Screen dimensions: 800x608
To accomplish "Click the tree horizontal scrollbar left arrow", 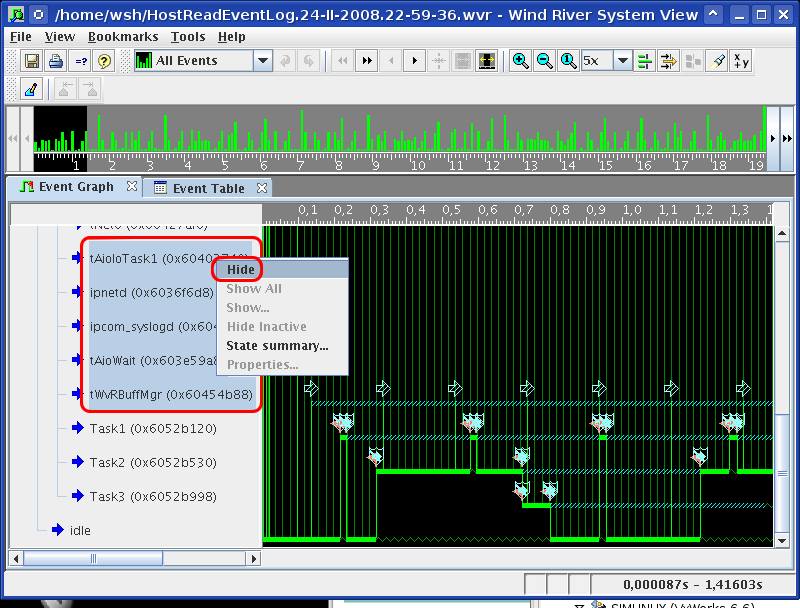I will coord(16,559).
